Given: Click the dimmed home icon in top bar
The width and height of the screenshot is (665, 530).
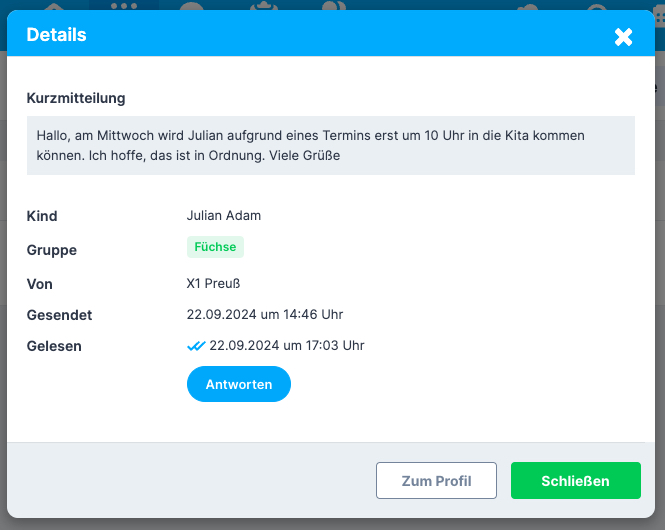Looking at the screenshot, I should tap(55, 6).
